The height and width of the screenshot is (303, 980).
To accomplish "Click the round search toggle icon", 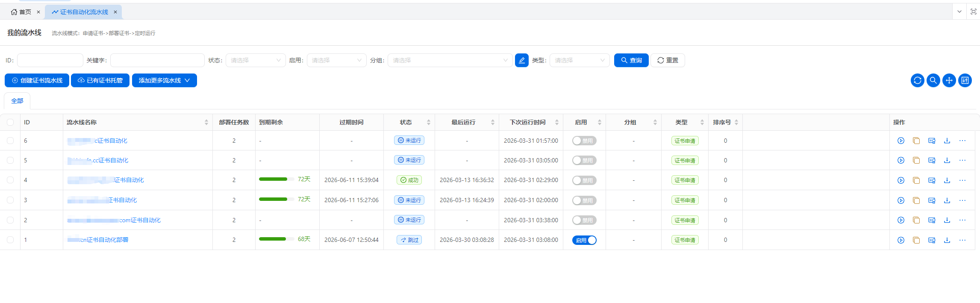I will point(933,80).
